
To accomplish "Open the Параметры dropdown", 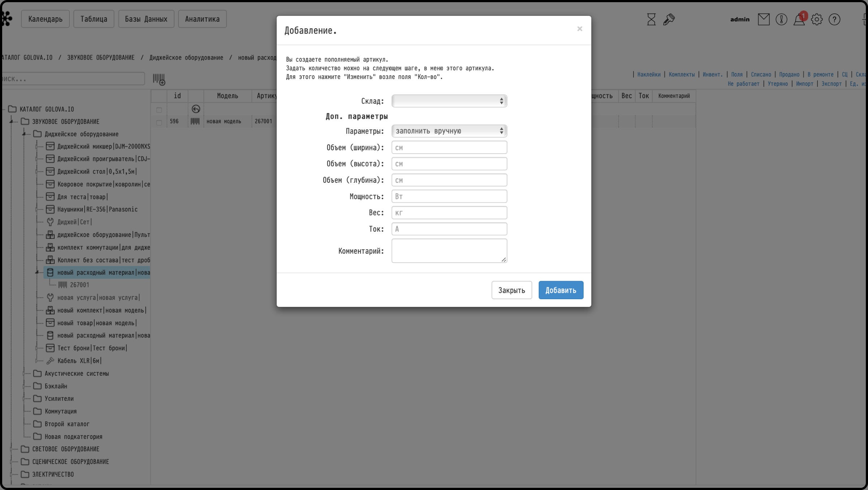I will pyautogui.click(x=449, y=131).
